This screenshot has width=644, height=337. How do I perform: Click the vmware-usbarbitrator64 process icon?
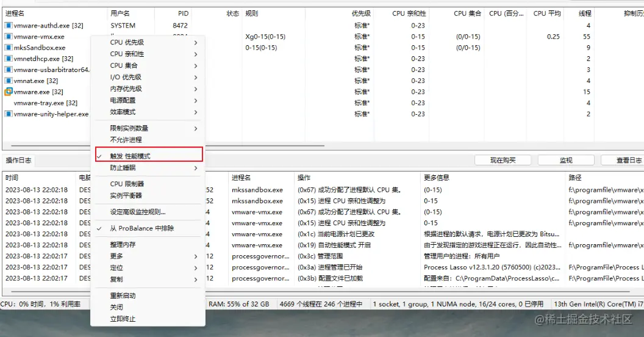click(8, 70)
